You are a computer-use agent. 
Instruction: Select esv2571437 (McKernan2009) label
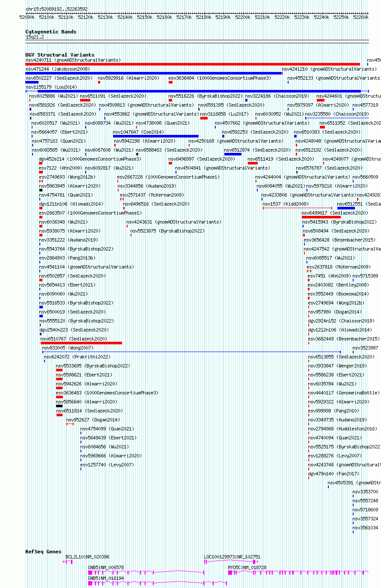(x=152, y=195)
